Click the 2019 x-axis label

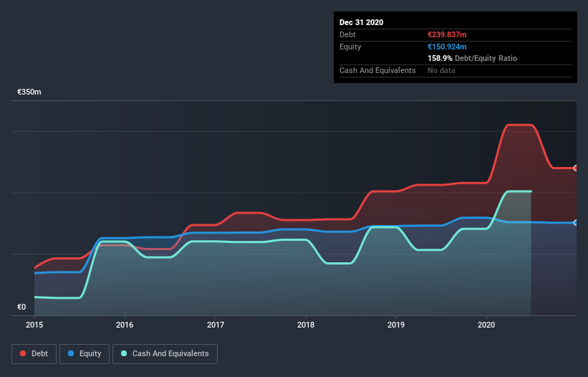click(x=396, y=325)
